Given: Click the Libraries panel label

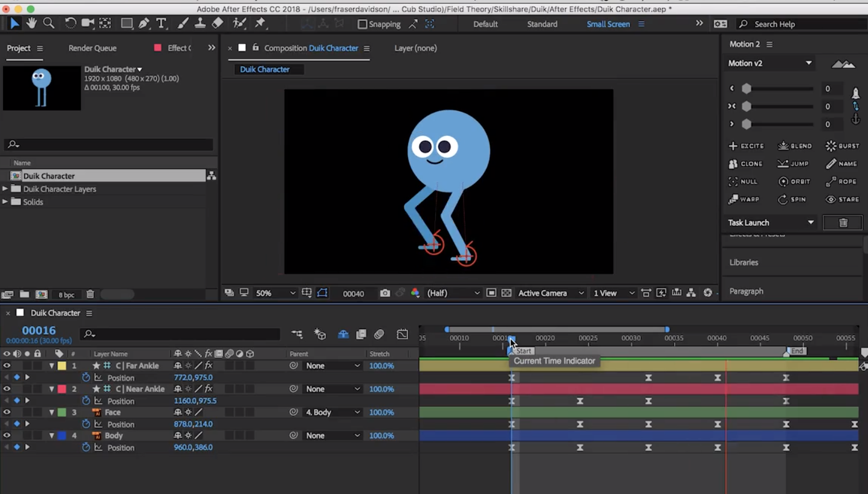Looking at the screenshot, I should [743, 263].
